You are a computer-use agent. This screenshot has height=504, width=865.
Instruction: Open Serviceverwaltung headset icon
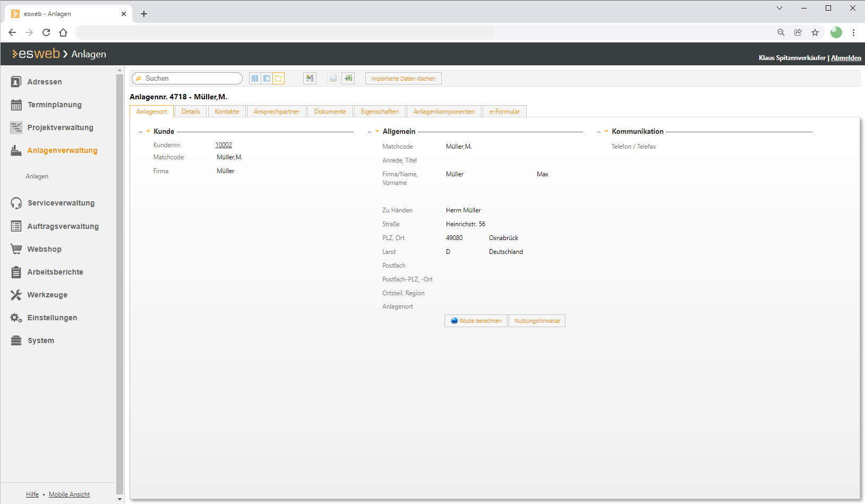click(x=16, y=203)
